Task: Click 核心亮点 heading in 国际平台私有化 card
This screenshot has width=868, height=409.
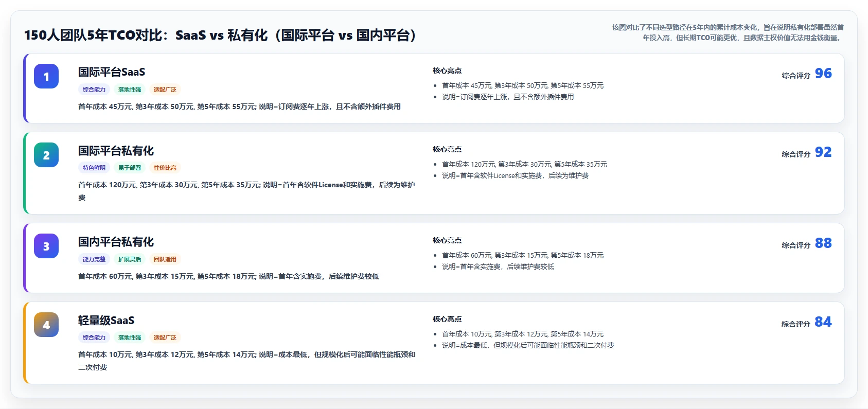Action: 447,149
